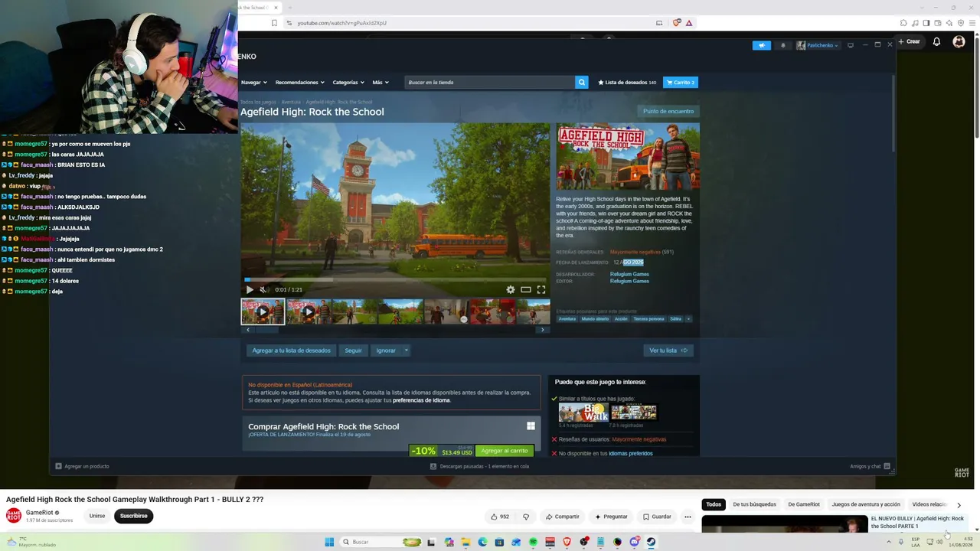
Task: Open Descargas pausadas download status
Action: coord(479,466)
